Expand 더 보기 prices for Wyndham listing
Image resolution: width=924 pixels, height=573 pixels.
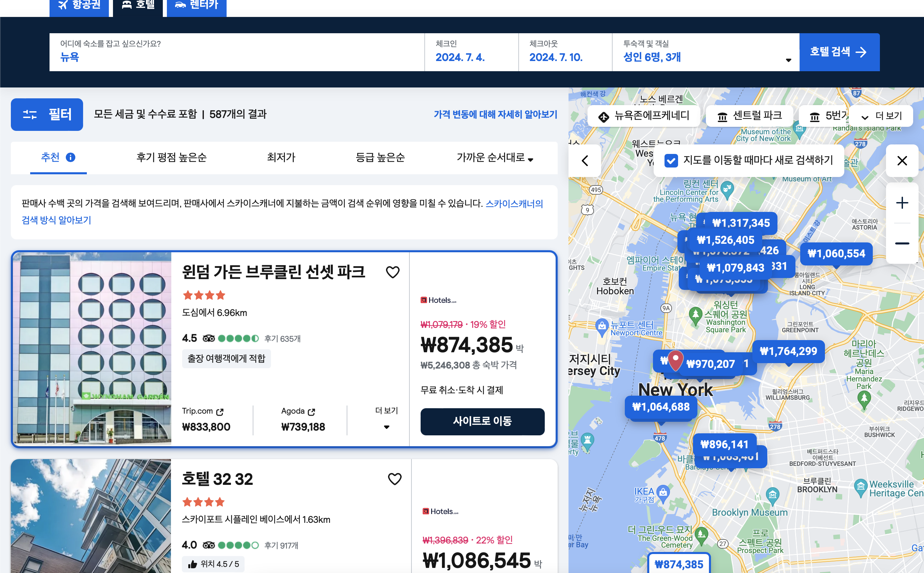[386, 418]
